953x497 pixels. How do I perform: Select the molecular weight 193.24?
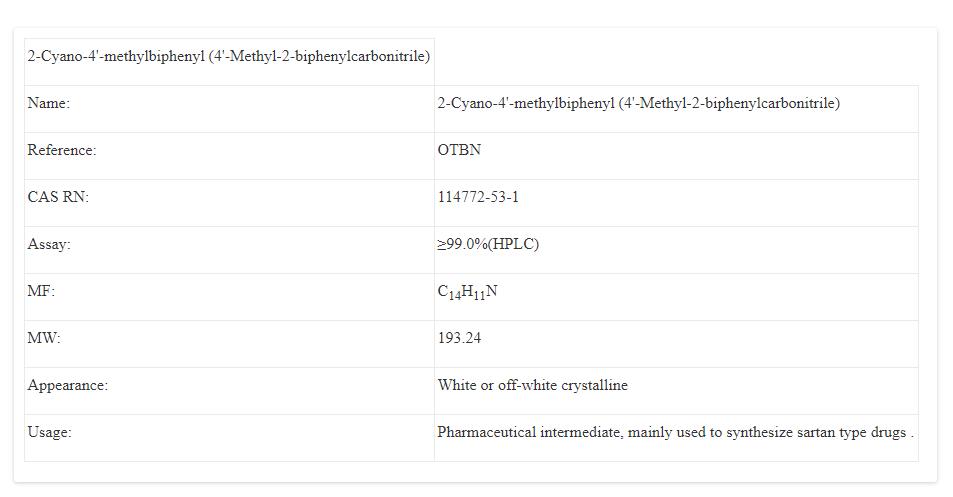coord(459,338)
